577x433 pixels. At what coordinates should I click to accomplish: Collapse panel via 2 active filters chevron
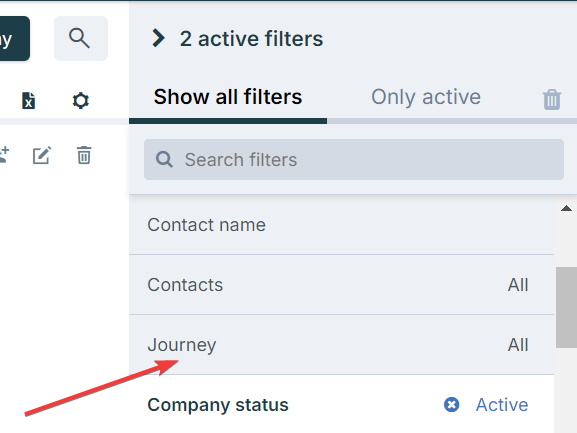pos(158,38)
